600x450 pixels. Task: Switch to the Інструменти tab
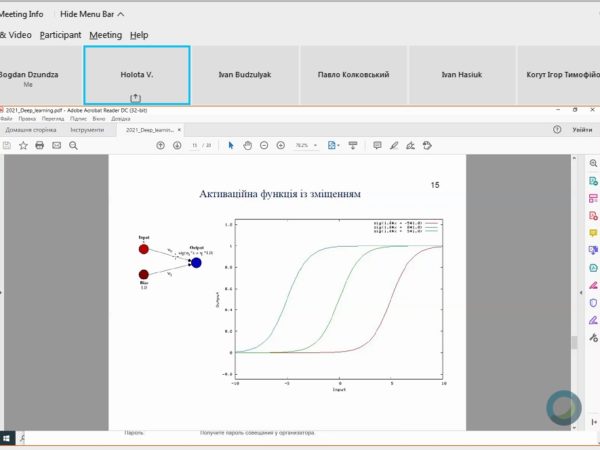point(86,130)
